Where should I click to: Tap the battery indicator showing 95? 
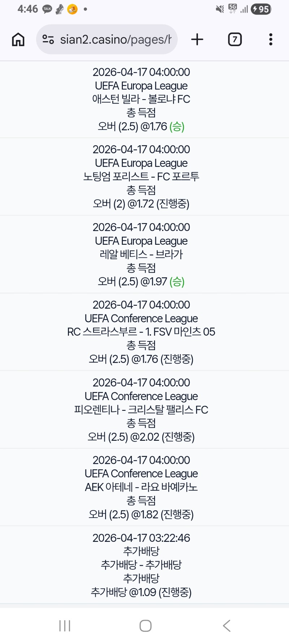tap(261, 9)
